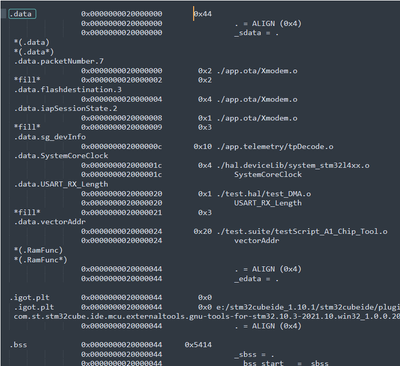Click the .data.sg_devInfo section line

click(x=50, y=137)
